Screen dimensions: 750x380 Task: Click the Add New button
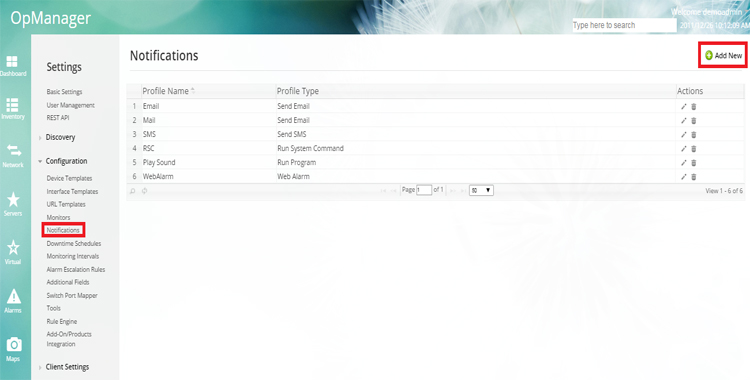pyautogui.click(x=723, y=56)
